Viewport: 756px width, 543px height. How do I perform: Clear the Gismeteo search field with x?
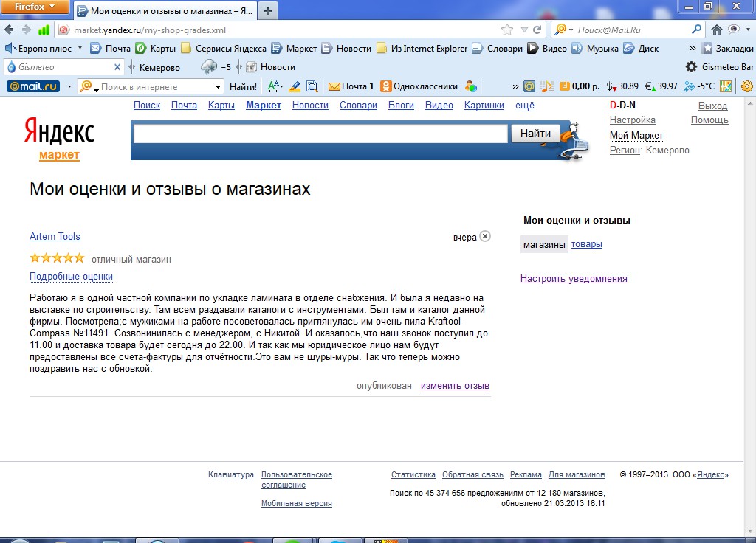point(117,67)
